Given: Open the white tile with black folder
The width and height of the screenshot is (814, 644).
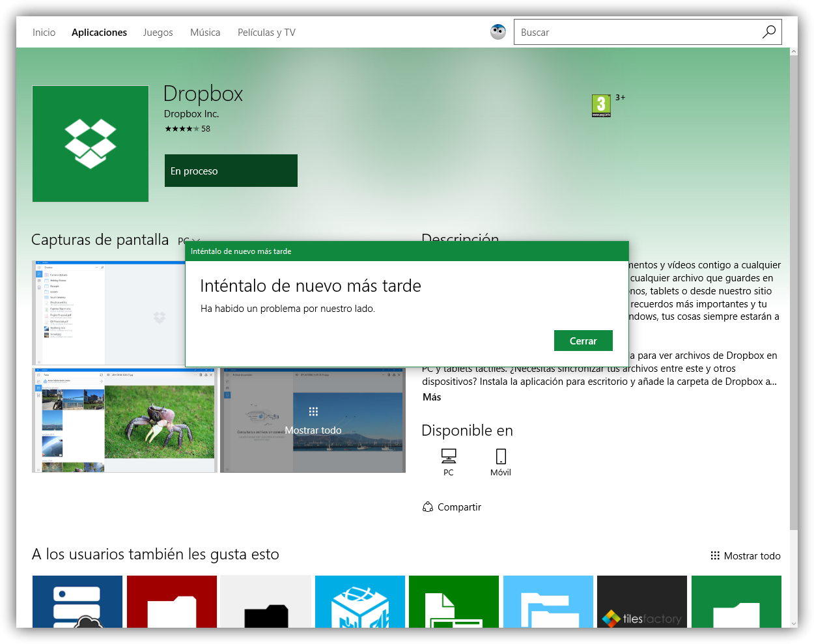Looking at the screenshot, I should click(x=266, y=602).
